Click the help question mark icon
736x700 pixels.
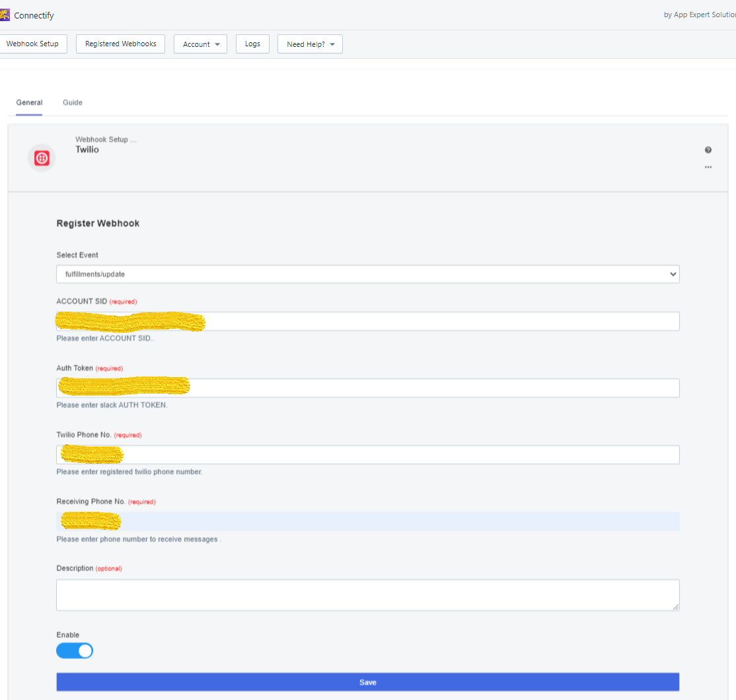[x=708, y=150]
